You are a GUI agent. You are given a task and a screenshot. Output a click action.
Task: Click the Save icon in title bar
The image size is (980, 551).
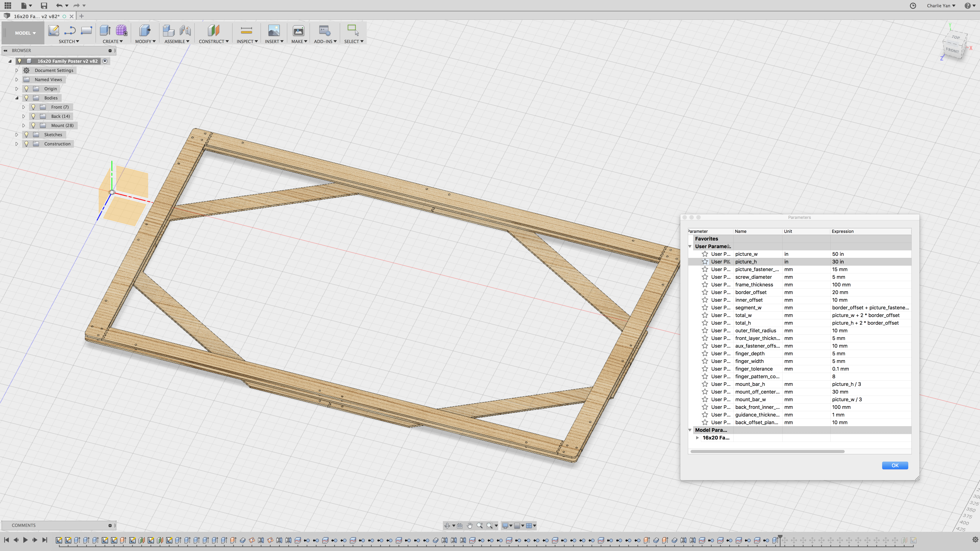coord(44,5)
